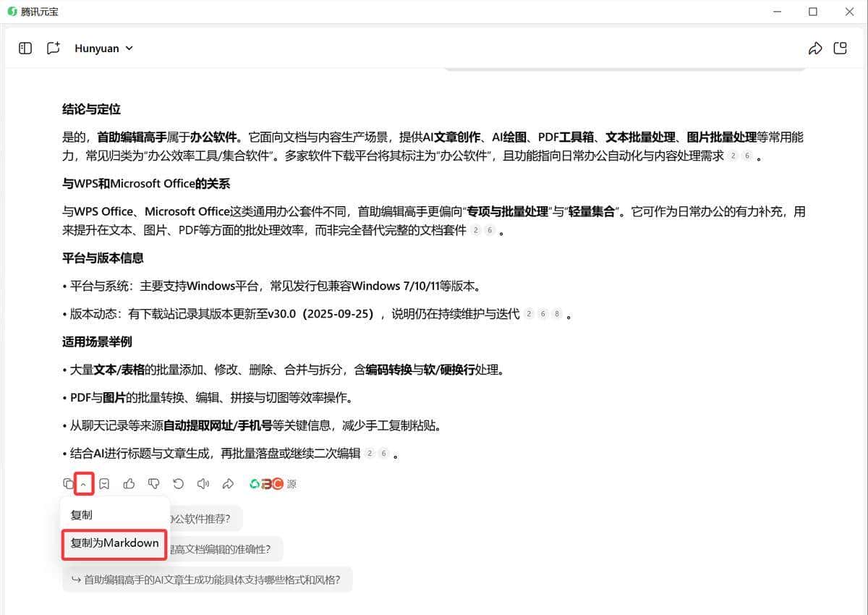This screenshot has width=868, height=615.
Task: Click the suggested question about AI文章生成 formats
Action: coord(208,579)
